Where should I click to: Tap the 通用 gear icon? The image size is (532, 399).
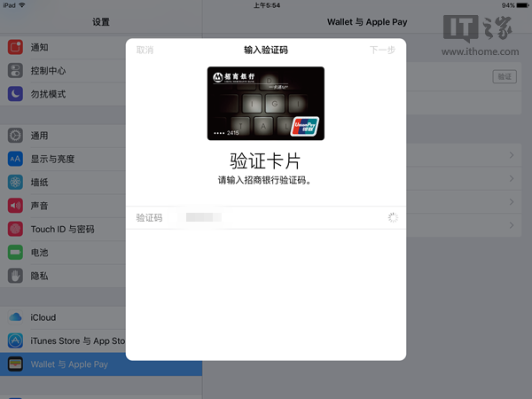(x=15, y=136)
